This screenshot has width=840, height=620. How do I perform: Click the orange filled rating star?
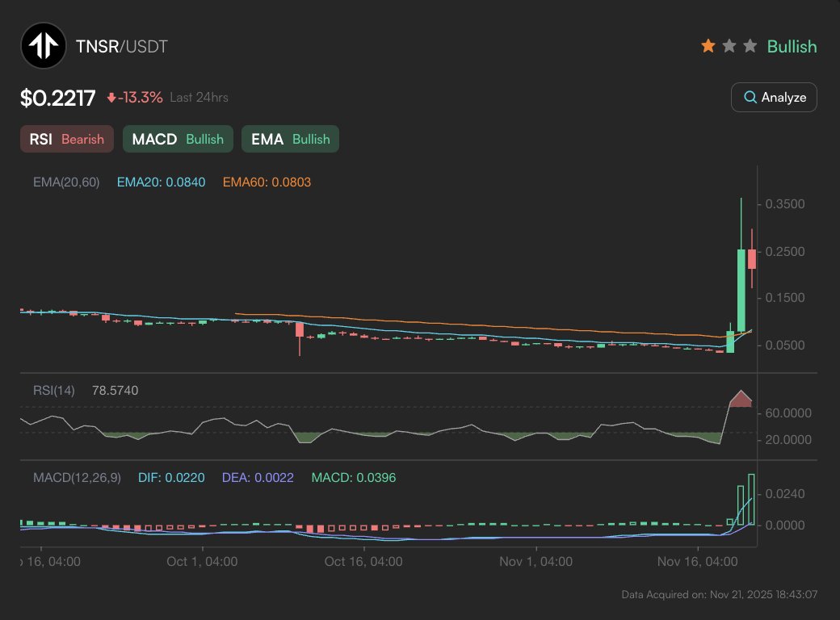pyautogui.click(x=708, y=46)
